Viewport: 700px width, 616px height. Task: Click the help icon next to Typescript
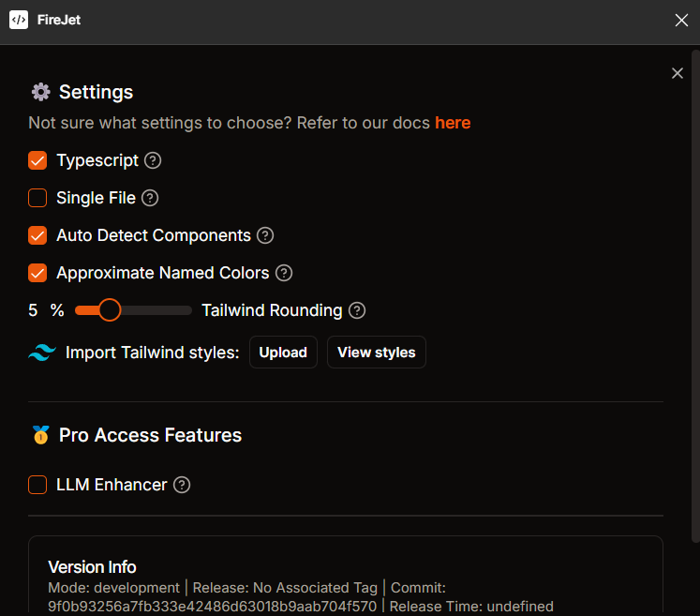click(x=153, y=160)
